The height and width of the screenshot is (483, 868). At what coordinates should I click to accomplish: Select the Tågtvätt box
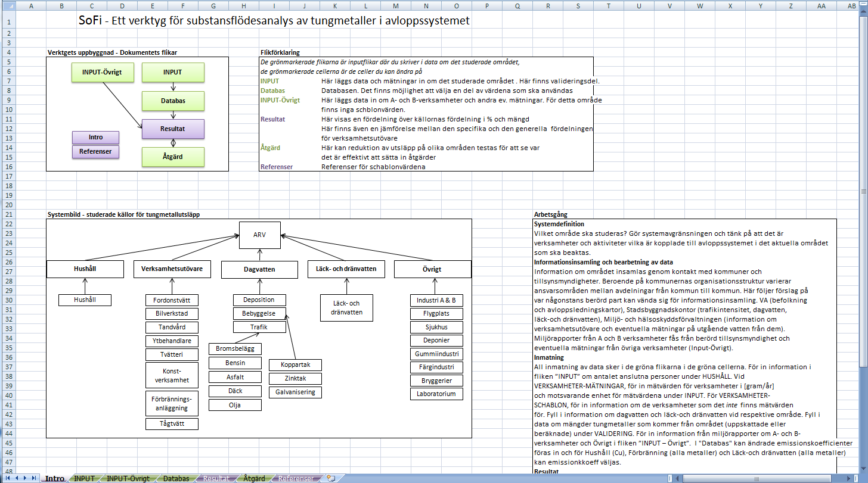[x=172, y=424]
